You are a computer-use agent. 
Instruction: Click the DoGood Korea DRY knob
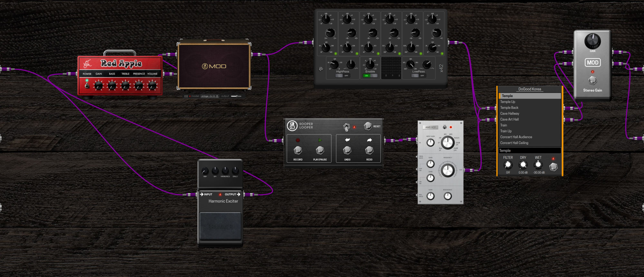(523, 165)
